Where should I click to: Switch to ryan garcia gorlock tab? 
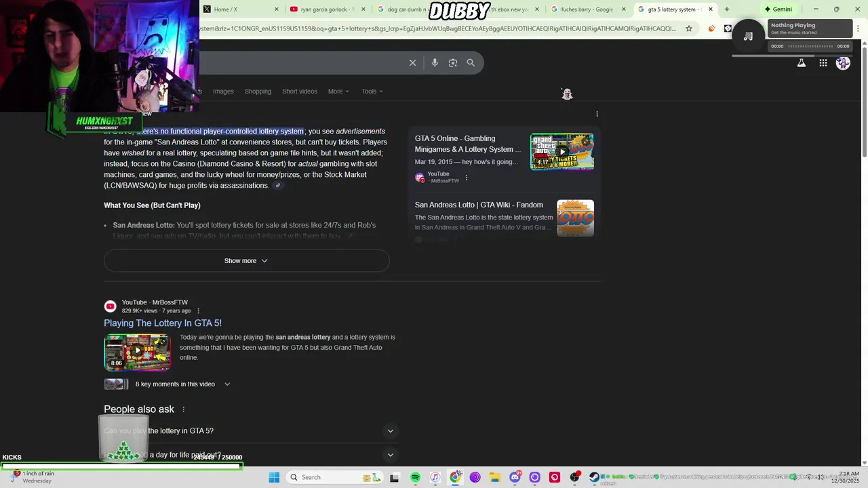328,9
